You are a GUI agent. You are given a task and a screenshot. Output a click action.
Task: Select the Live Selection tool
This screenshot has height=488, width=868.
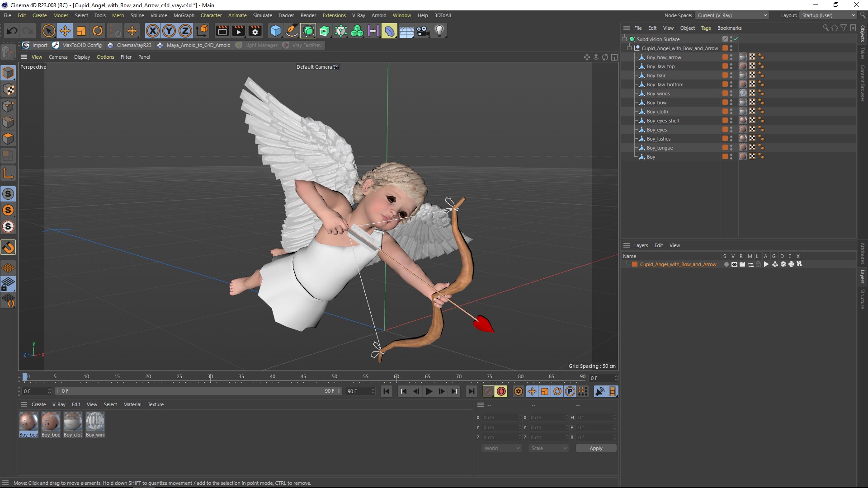click(x=48, y=31)
